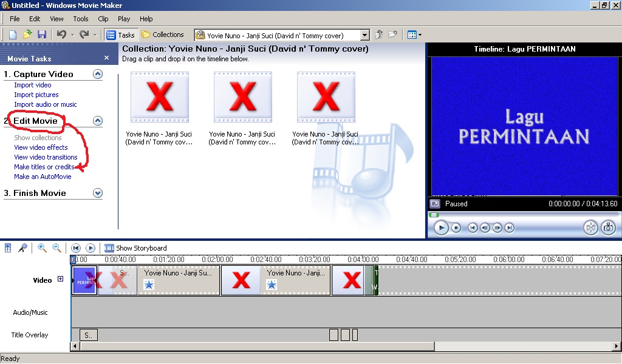The image size is (622, 364).
Task: Play the timeline preview
Action: 441,227
